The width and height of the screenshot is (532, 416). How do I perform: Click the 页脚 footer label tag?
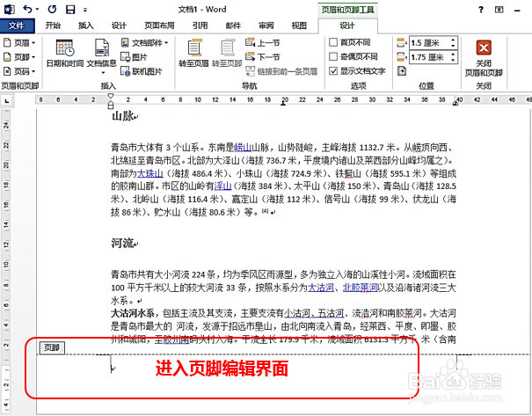point(52,347)
